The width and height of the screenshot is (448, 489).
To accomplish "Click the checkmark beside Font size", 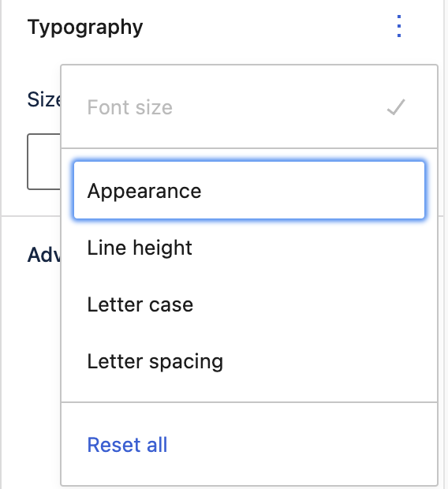I will [396, 107].
